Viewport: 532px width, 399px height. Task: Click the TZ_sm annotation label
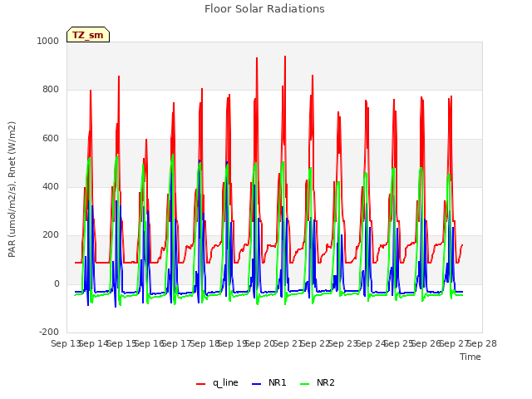tap(88, 35)
